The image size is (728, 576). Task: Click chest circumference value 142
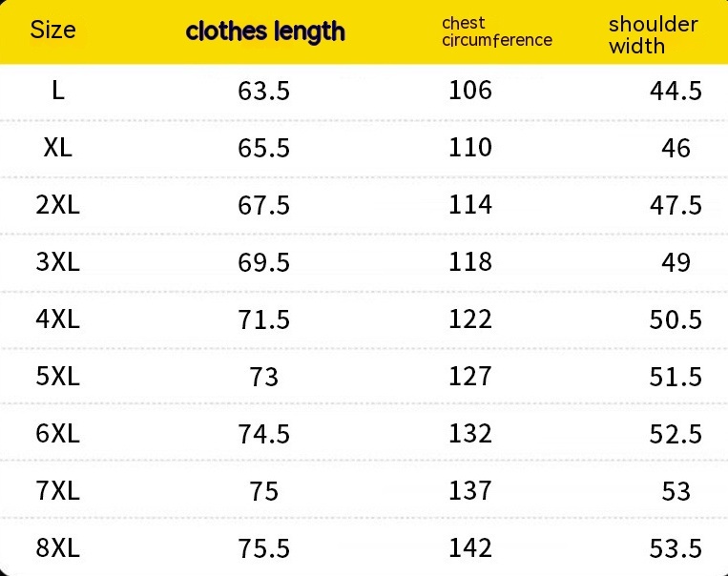click(470, 548)
